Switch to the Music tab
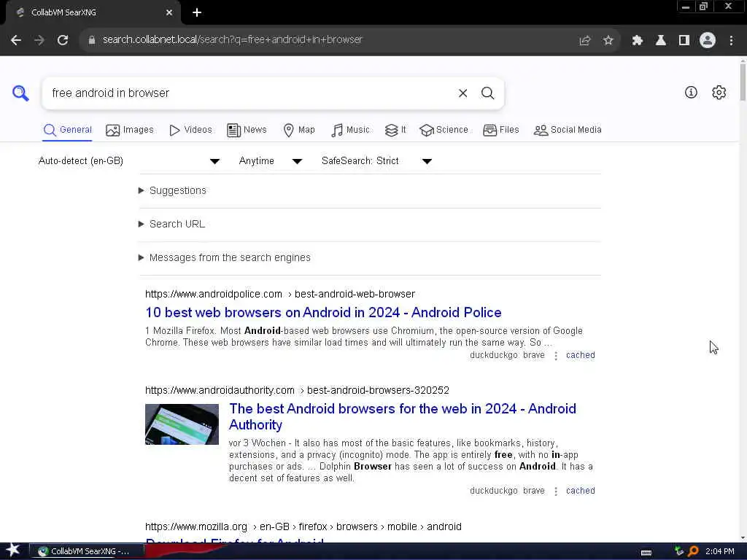The image size is (747, 560). tap(350, 130)
